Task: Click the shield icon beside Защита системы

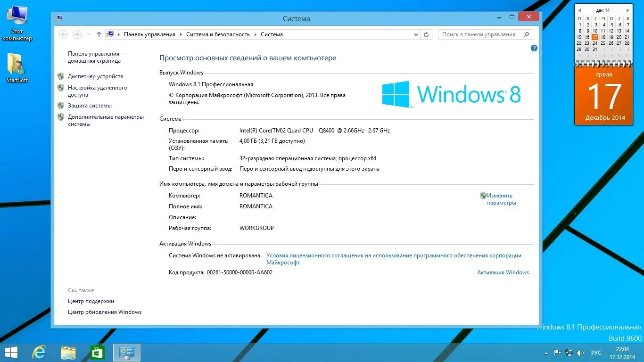Action: [61, 106]
